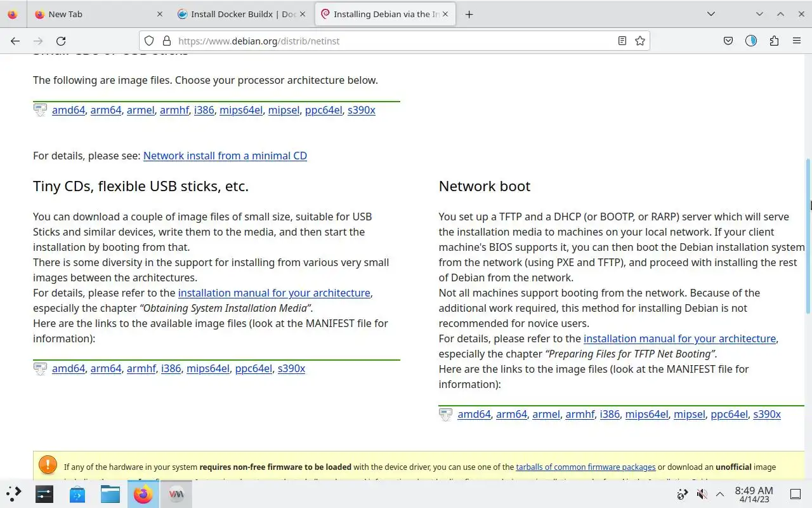
Task: Open mips64el link under Network boot
Action: pyautogui.click(x=647, y=414)
